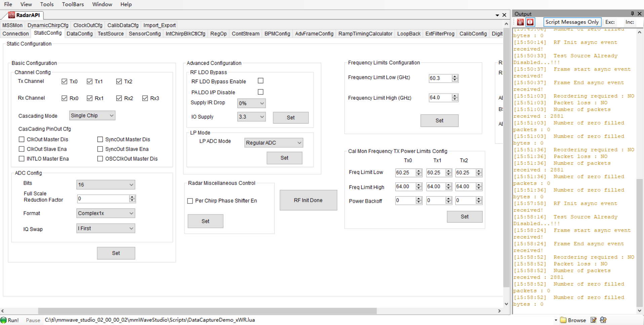Check RF LDO Bypass Enable
Image resolution: width=644 pixels, height=325 pixels.
point(260,81)
